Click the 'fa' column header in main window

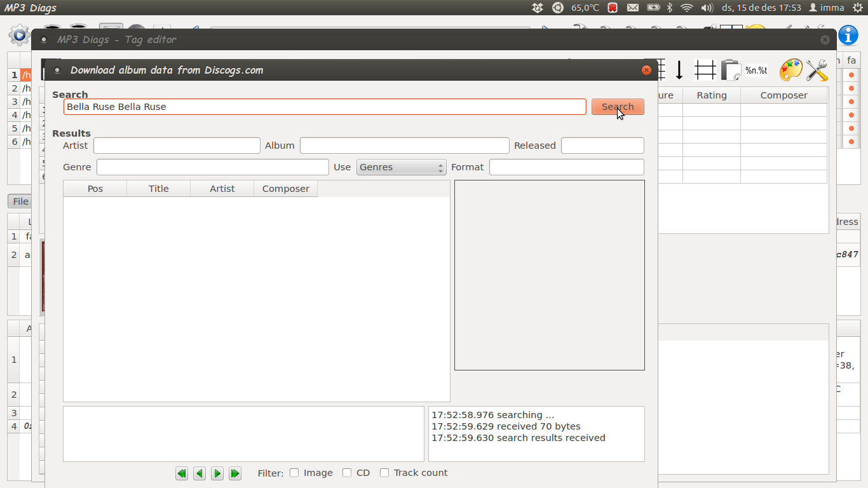(851, 60)
